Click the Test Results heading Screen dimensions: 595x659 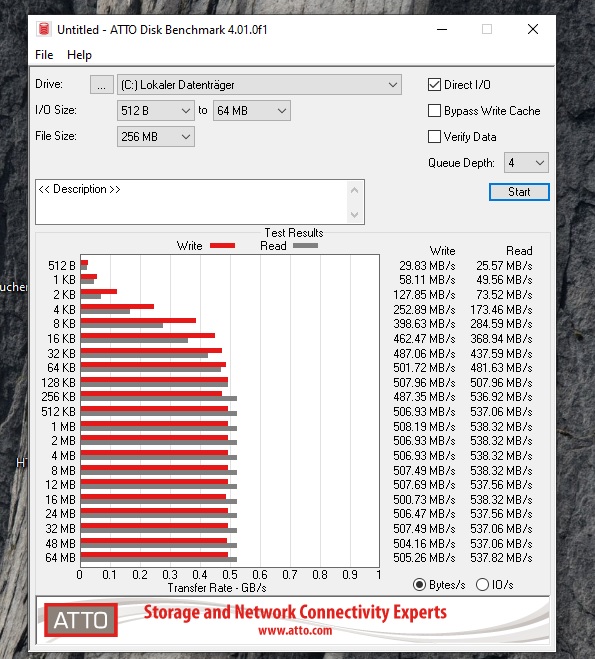[x=294, y=233]
